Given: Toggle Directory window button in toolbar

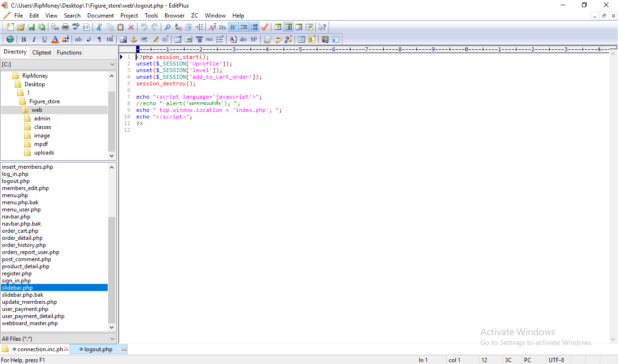Looking at the screenshot, I should pyautogui.click(x=288, y=27).
